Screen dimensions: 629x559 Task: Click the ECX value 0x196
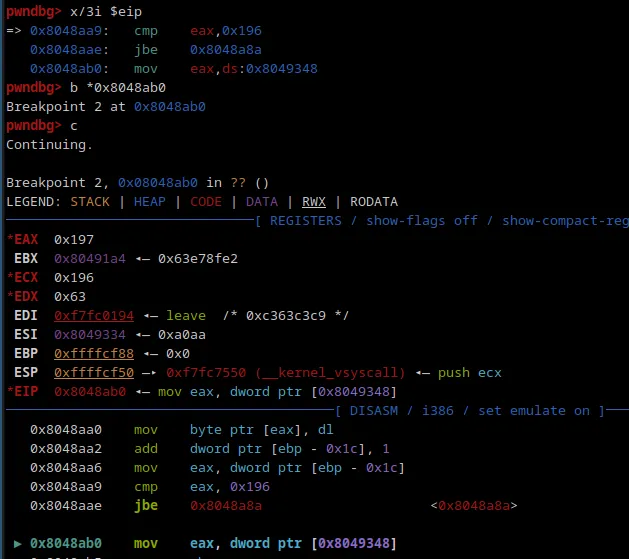click(x=74, y=277)
